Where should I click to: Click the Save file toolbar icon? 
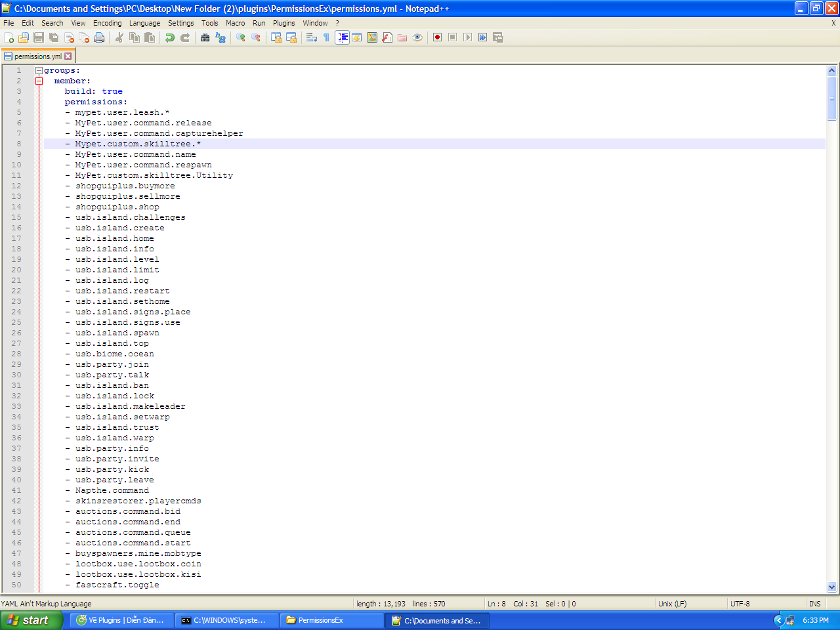tap(39, 37)
